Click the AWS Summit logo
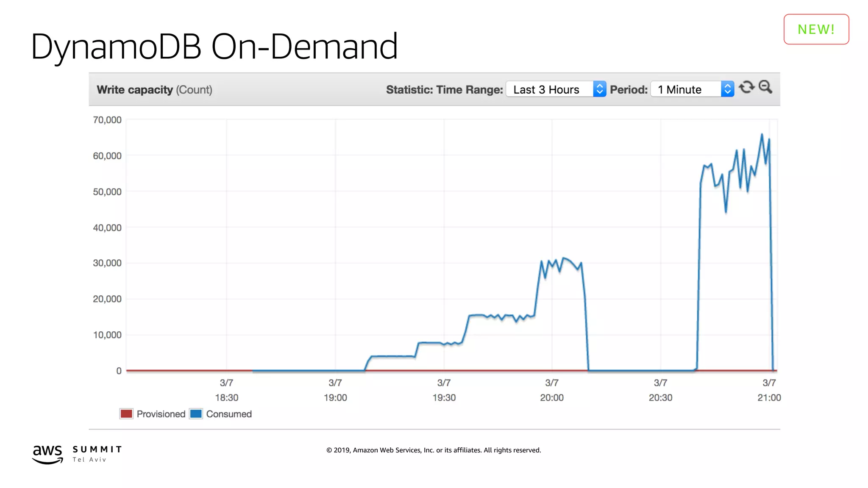Screen dimensions: 868x488 pos(77,455)
